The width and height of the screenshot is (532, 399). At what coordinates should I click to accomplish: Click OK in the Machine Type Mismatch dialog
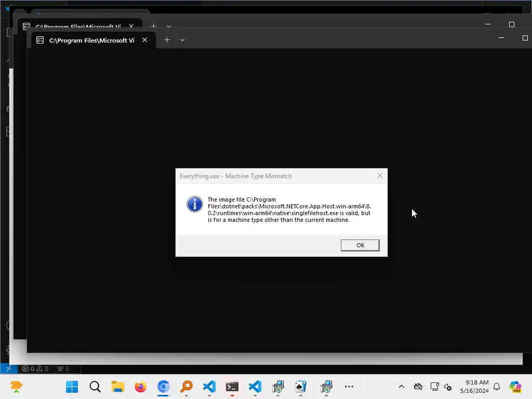pos(360,245)
